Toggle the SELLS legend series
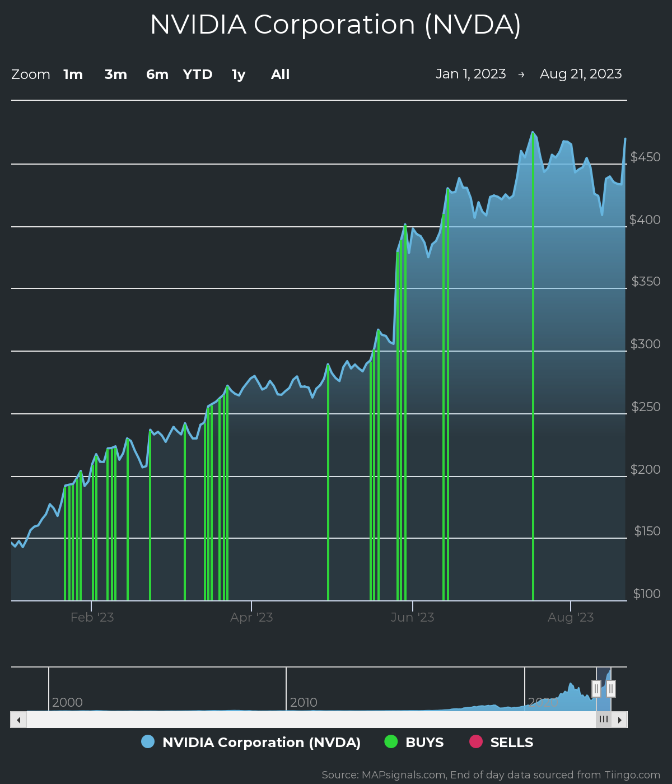Screen dimensions: 672x784 [x=501, y=742]
